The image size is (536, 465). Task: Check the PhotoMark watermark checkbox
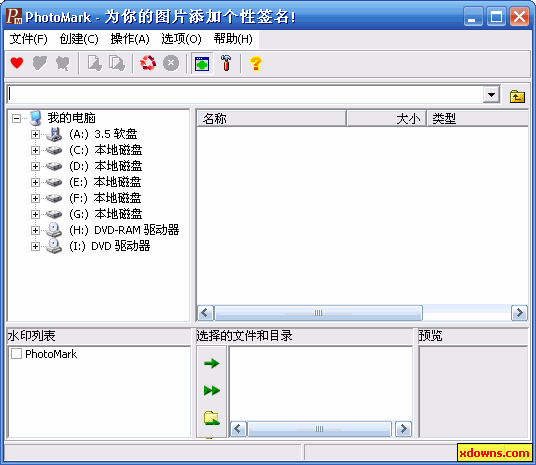(x=16, y=354)
